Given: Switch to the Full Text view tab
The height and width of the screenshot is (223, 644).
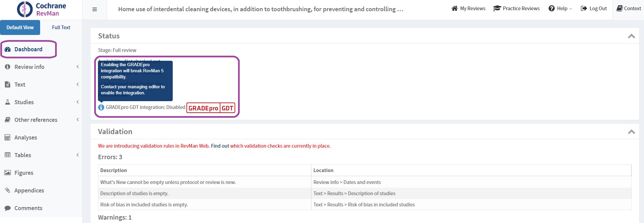Looking at the screenshot, I should point(61,27).
